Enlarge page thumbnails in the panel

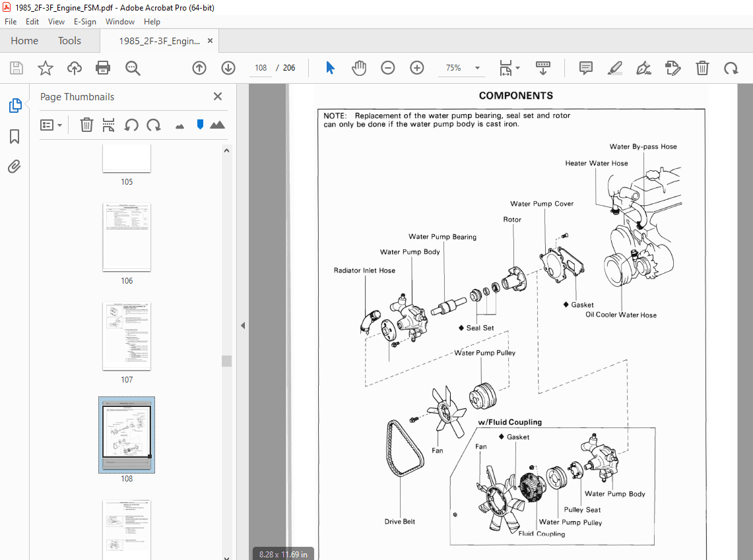[x=217, y=124]
